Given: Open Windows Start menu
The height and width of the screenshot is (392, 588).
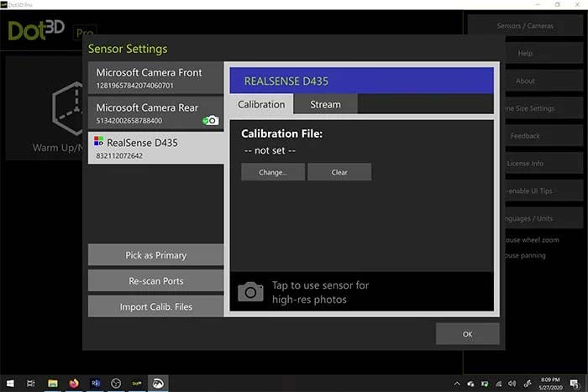Looking at the screenshot, I should [x=8, y=383].
